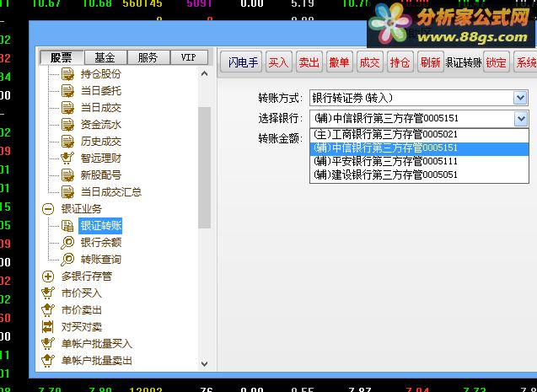Open 当日成交 in the tree
The height and width of the screenshot is (392, 537).
point(101,108)
